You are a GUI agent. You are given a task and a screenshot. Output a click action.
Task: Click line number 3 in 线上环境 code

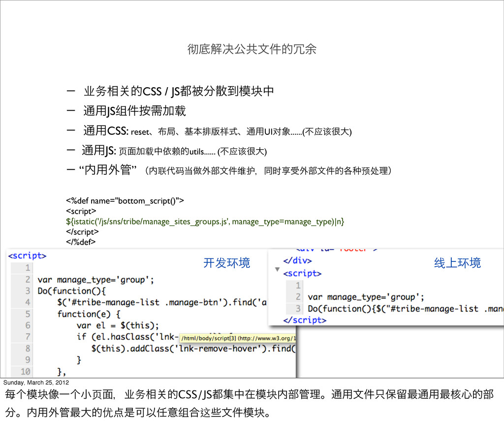(x=298, y=309)
